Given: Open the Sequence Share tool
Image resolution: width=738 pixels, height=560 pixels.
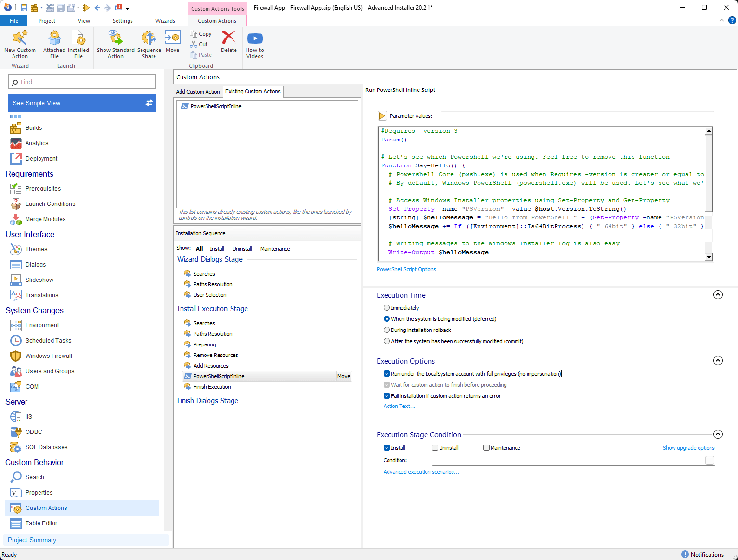Looking at the screenshot, I should (x=149, y=44).
